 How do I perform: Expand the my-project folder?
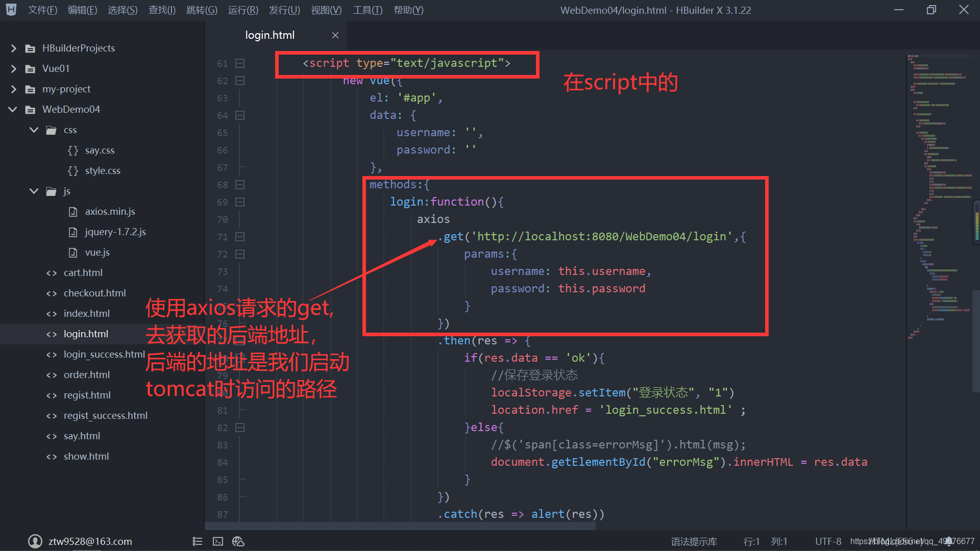(x=14, y=89)
